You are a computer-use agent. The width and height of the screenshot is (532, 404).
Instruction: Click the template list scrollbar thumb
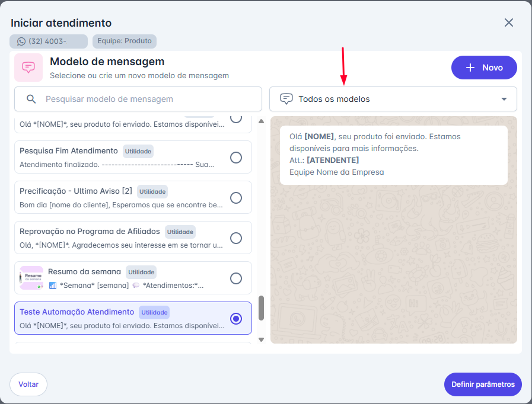click(261, 308)
